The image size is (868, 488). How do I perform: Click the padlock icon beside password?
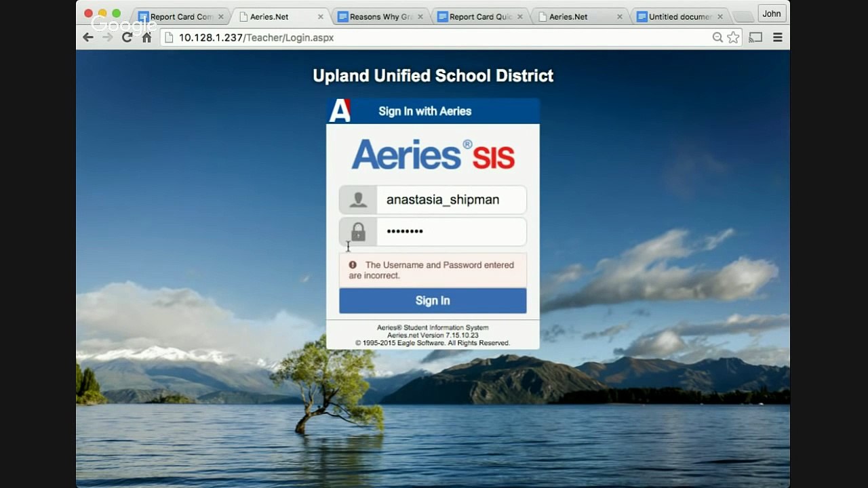358,232
